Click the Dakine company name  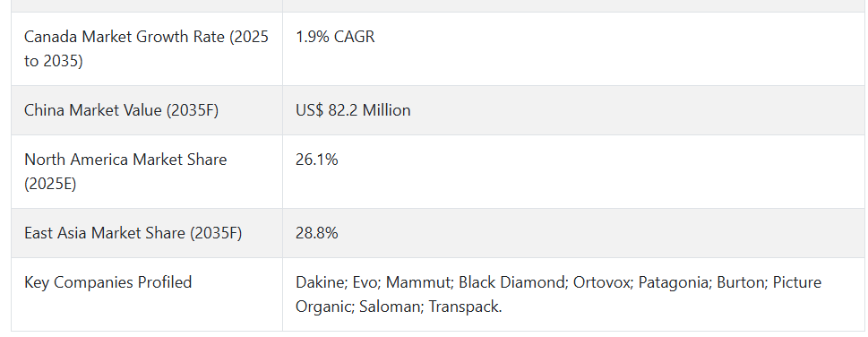320,282
